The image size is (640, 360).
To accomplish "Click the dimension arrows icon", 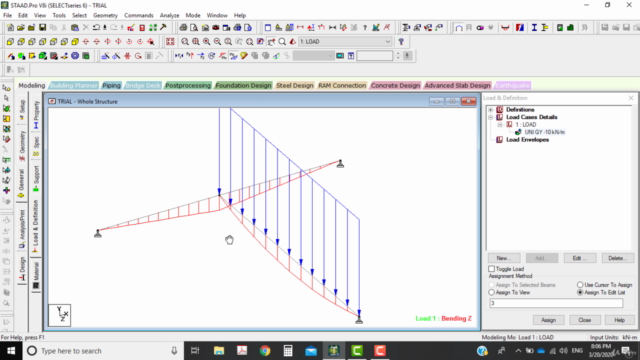I will click(x=333, y=28).
